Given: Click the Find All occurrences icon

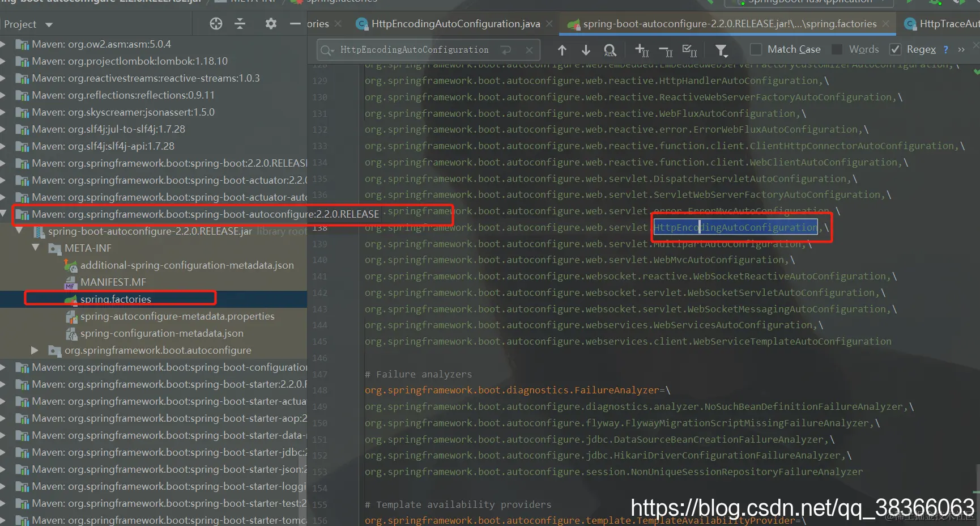Looking at the screenshot, I should pyautogui.click(x=610, y=50).
